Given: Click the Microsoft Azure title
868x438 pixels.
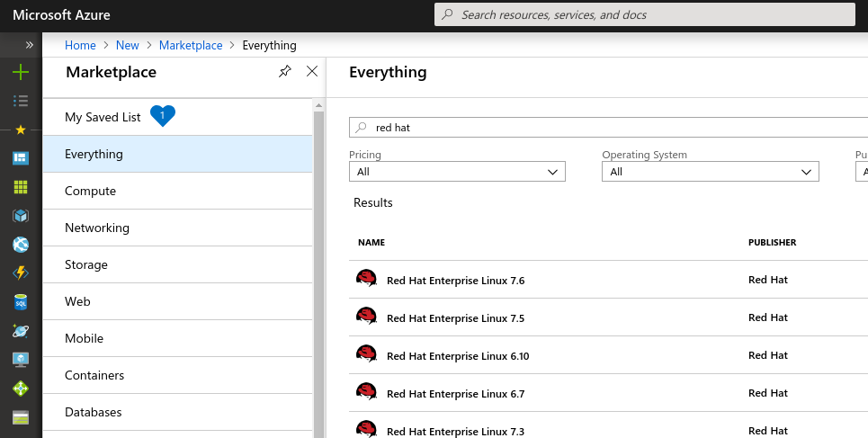Looking at the screenshot, I should (x=61, y=15).
